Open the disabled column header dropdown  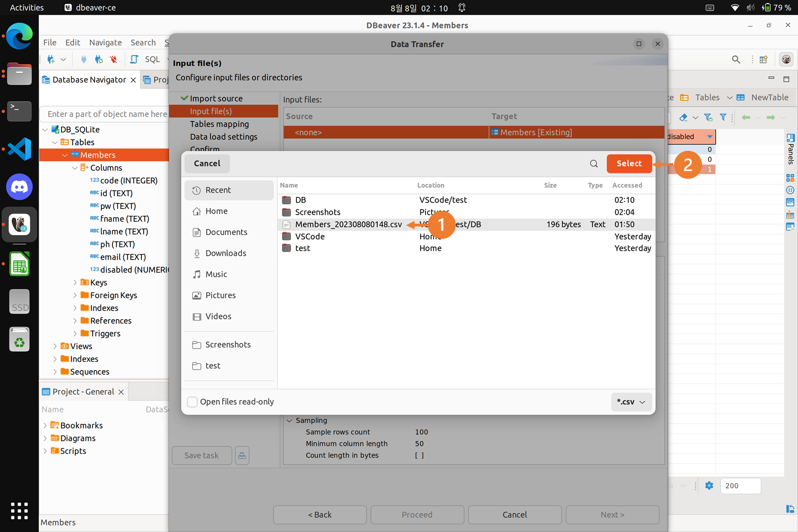pyautogui.click(x=710, y=137)
